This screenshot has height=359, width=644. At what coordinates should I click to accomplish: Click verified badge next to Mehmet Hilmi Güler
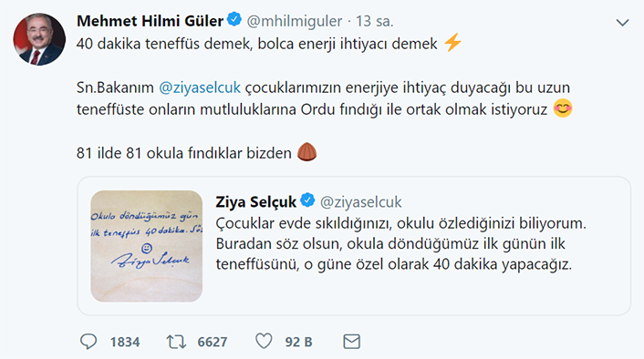pos(234,20)
